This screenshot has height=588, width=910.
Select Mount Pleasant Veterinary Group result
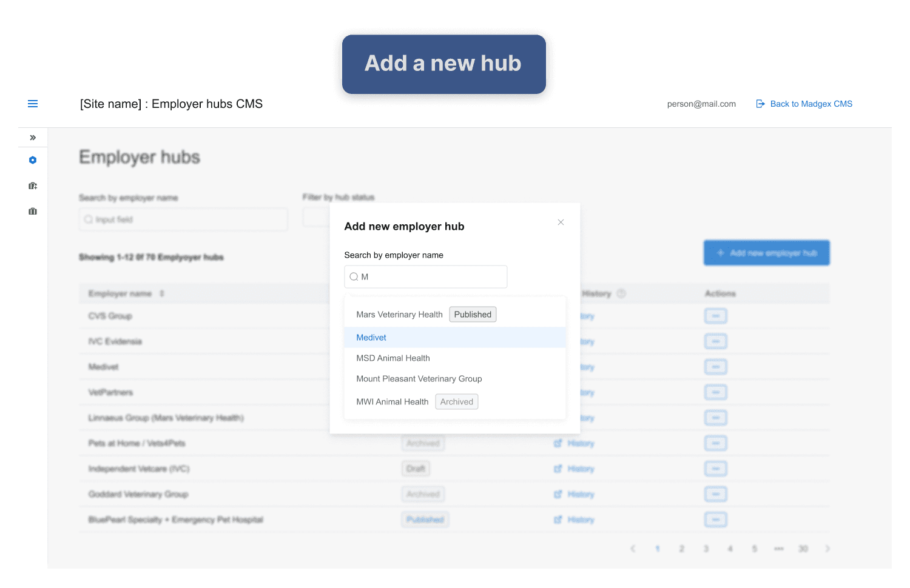pyautogui.click(x=455, y=379)
